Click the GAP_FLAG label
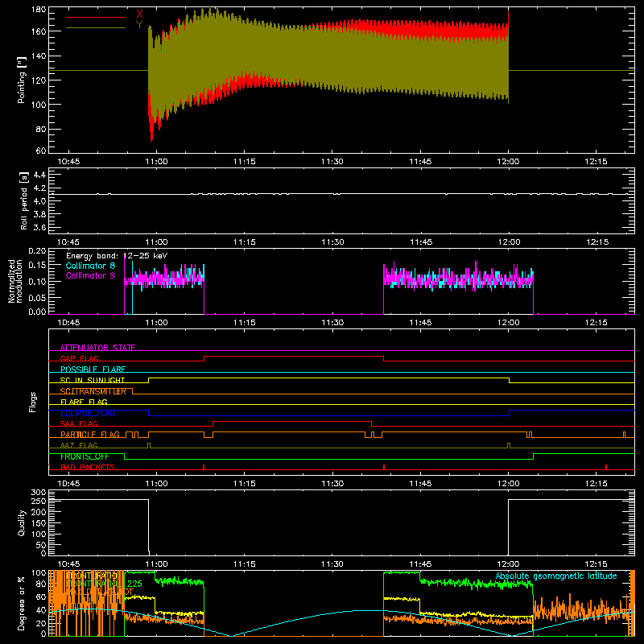 (79, 358)
